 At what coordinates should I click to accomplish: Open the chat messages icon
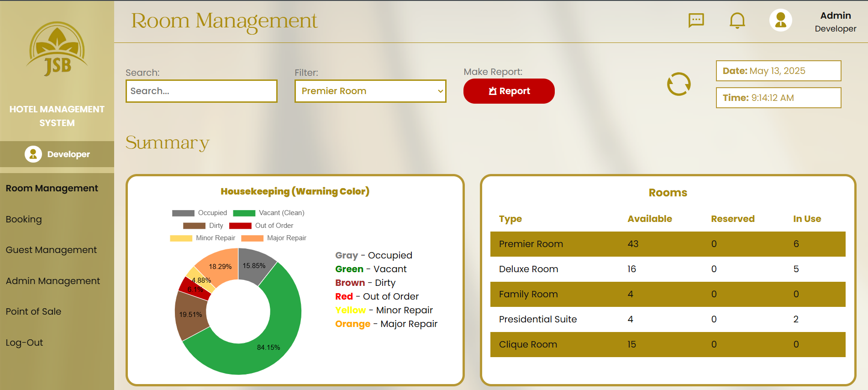pyautogui.click(x=696, y=20)
